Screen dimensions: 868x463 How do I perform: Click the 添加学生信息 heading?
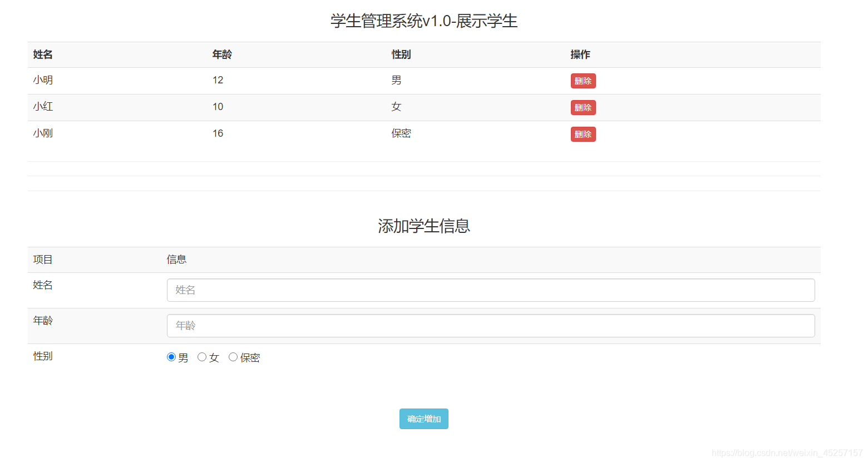point(424,226)
